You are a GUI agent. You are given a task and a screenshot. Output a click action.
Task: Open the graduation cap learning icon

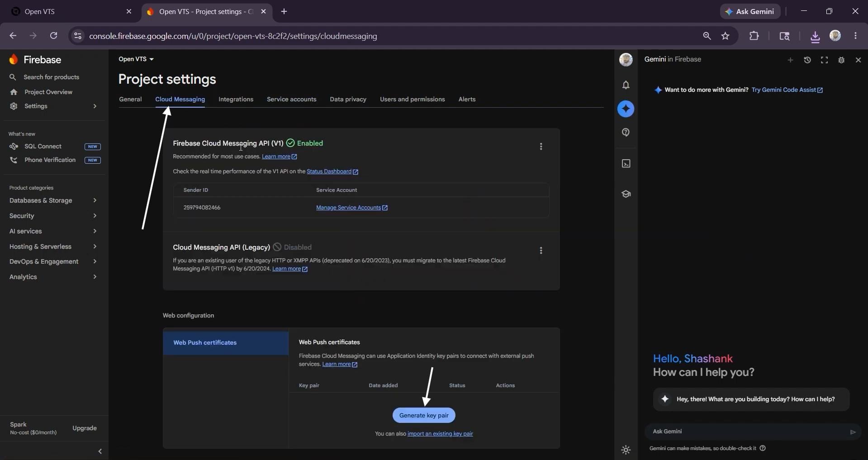[626, 194]
